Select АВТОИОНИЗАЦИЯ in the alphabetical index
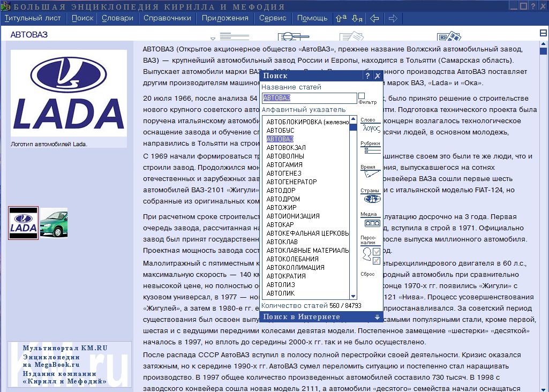 pos(293,216)
